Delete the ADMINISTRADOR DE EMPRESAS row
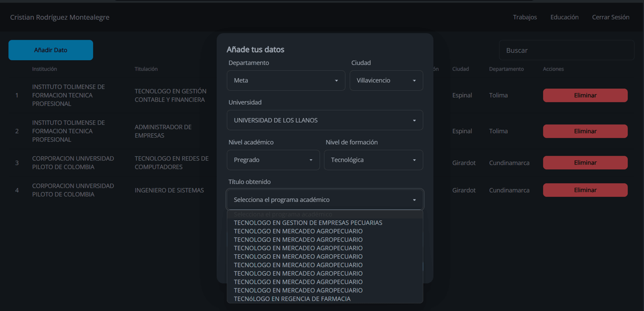The image size is (644, 311). click(585, 131)
